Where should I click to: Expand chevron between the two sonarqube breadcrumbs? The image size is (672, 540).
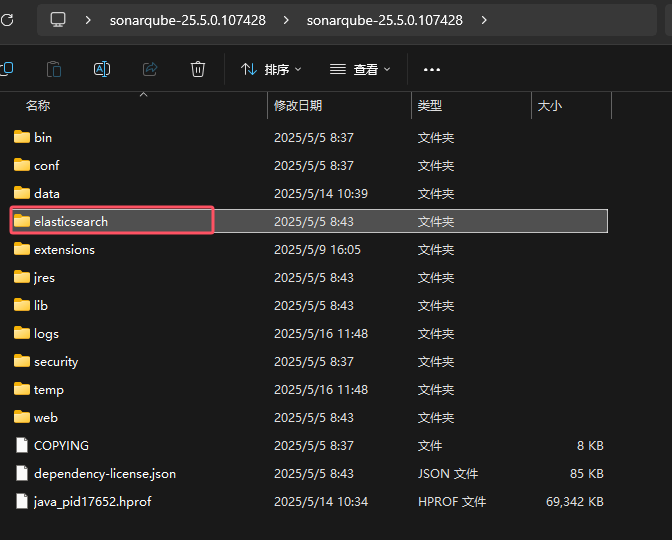[x=286, y=20]
